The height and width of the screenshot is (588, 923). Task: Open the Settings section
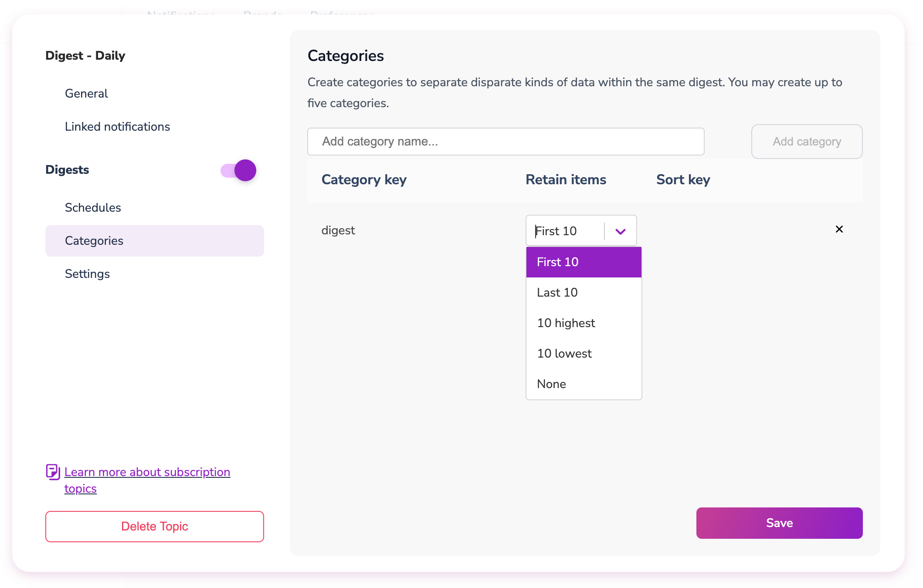87,274
